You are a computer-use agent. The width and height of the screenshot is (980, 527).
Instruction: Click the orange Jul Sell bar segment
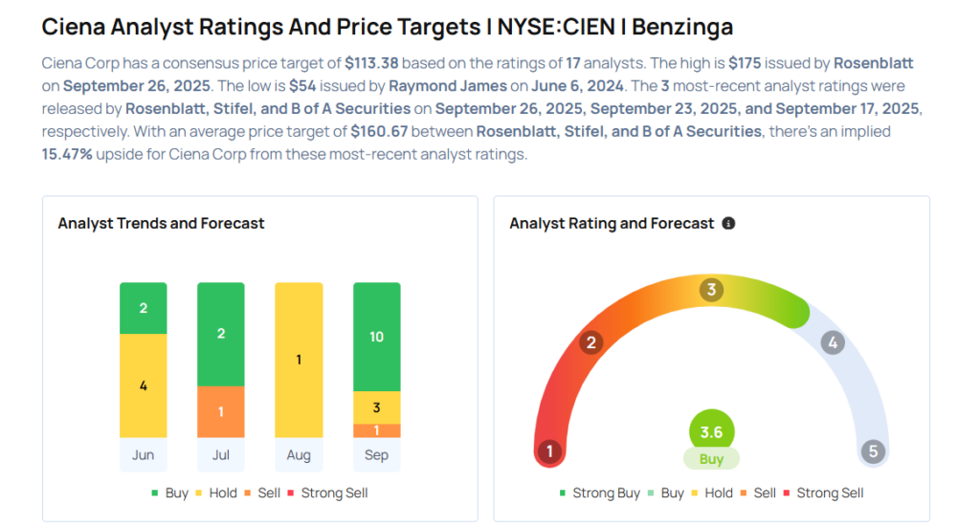coord(221,411)
